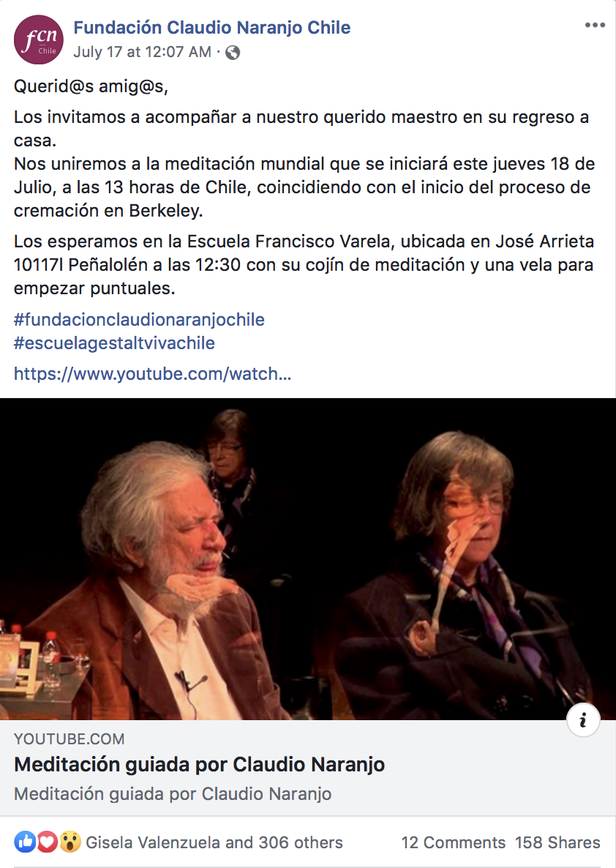Open Fundación Claudio Naranjo Chile page name
Viewport: 616px width, 868px height.
pos(212,27)
